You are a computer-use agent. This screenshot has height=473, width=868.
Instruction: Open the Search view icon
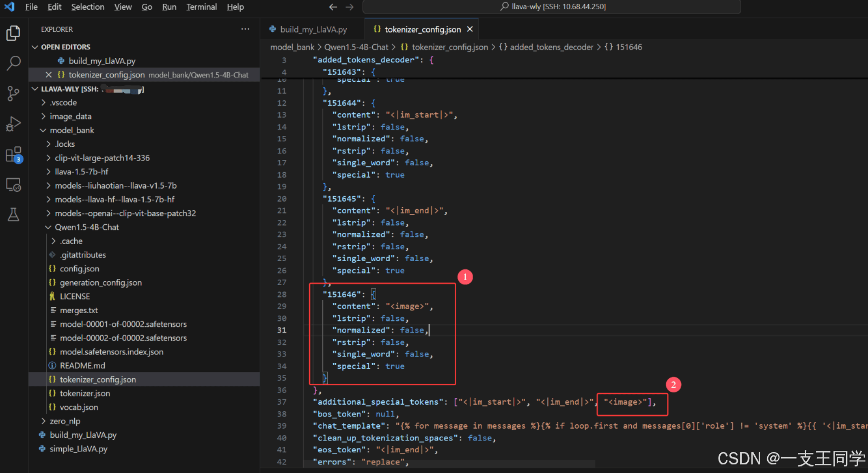(13, 63)
